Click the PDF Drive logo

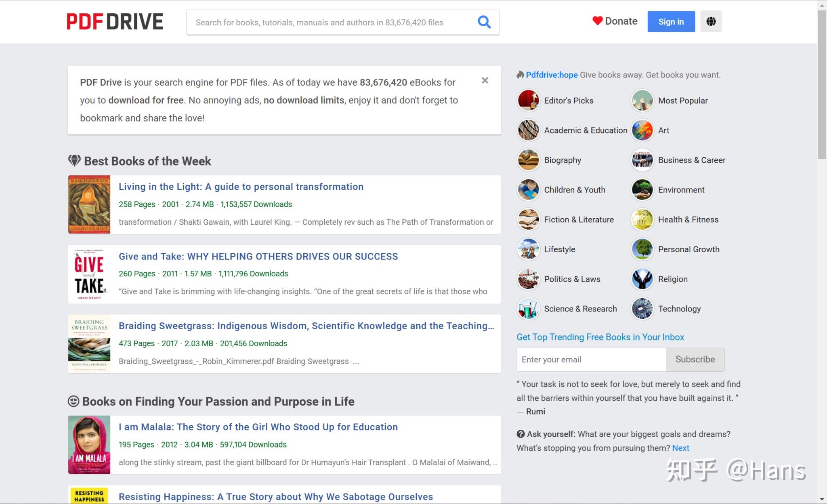(x=115, y=21)
